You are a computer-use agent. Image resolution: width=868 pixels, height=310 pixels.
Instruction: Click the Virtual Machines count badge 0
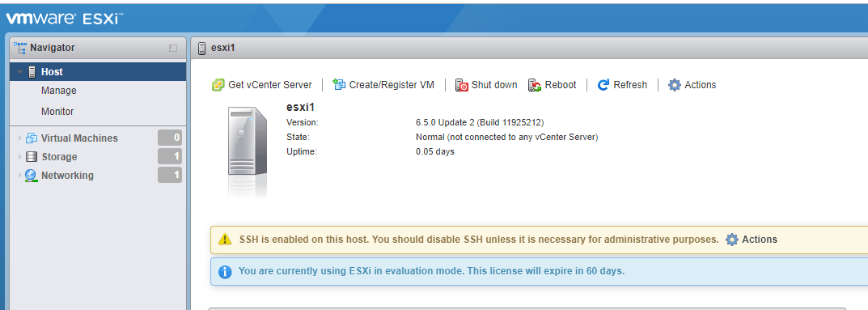click(170, 138)
